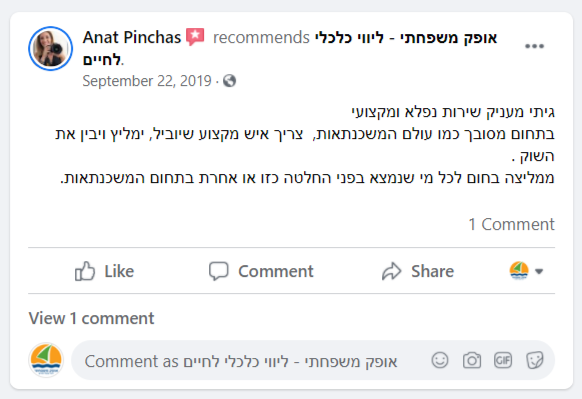Click the September 22, 2019 timestamp
This screenshot has height=399, width=582.
click(x=147, y=81)
